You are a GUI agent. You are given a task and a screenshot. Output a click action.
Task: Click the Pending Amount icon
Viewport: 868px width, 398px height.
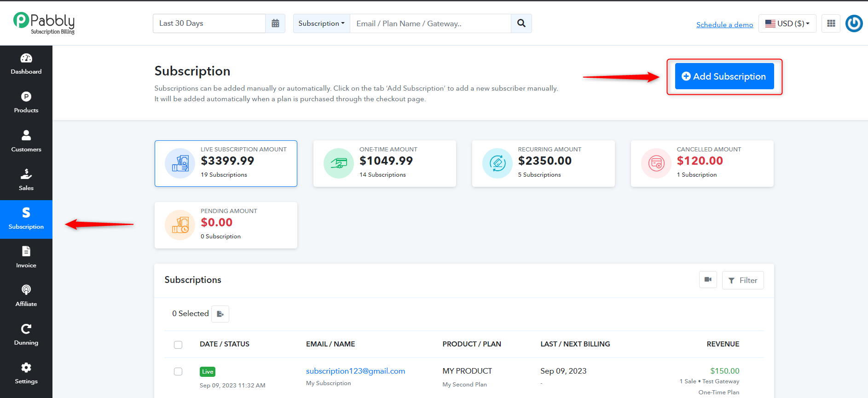point(180,225)
